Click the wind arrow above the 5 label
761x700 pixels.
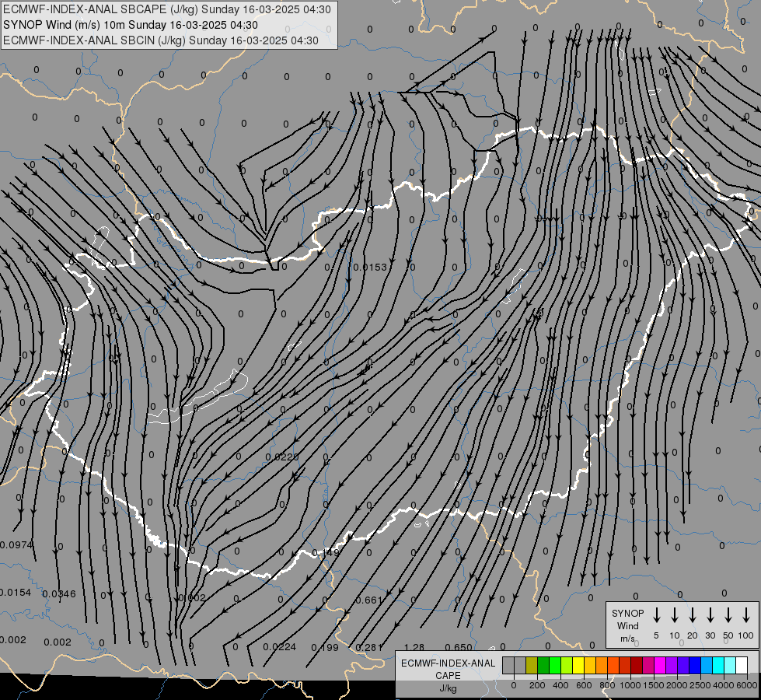[656, 615]
